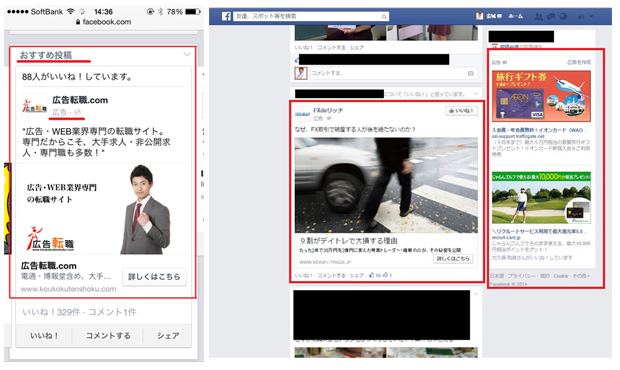The image size is (620, 370).
Task: Expand the その他 footer menu
Action: (x=581, y=276)
